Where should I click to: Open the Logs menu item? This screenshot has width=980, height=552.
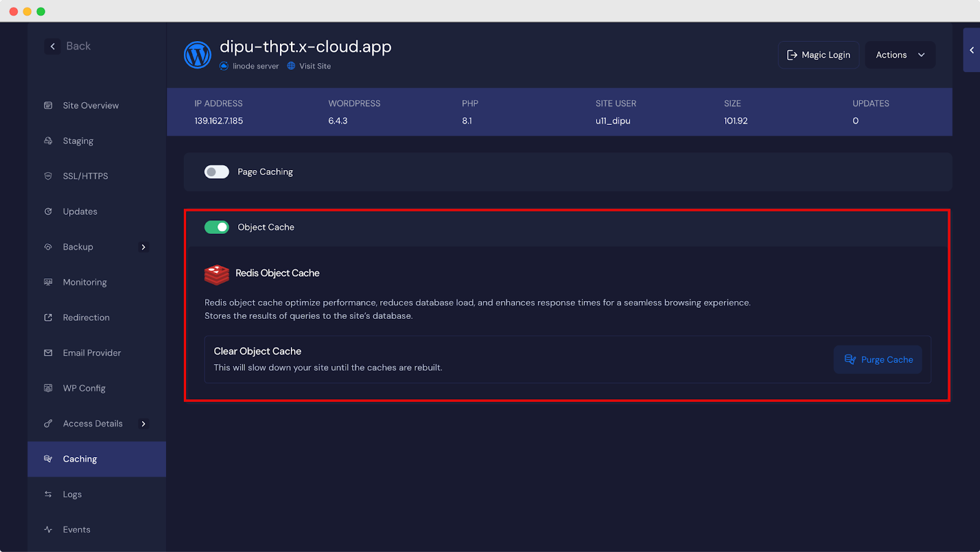coord(72,494)
